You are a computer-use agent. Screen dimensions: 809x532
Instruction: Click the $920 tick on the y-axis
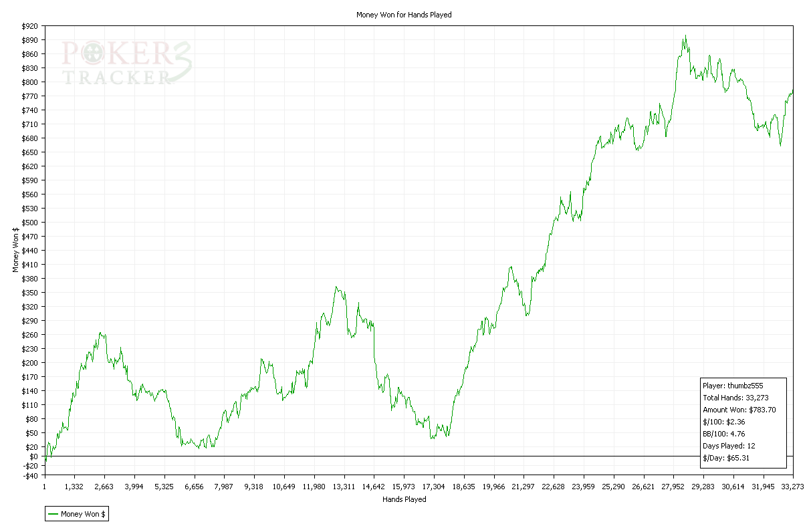tap(29, 26)
